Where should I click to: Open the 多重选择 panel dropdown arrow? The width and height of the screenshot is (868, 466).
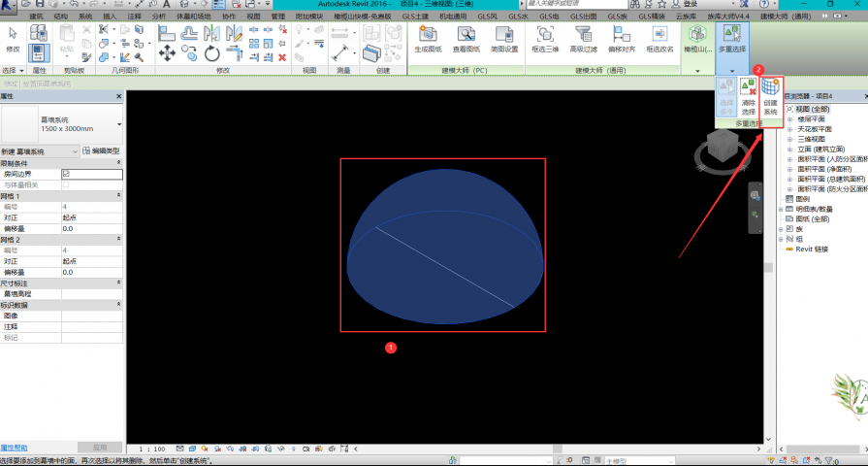point(732,71)
